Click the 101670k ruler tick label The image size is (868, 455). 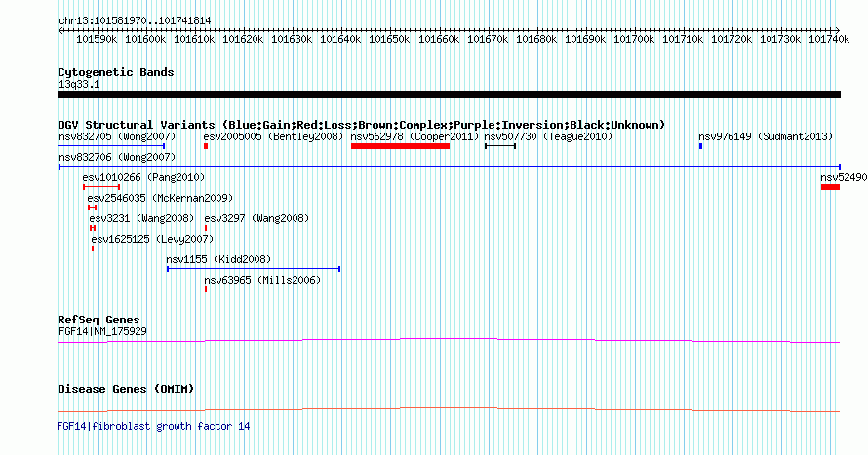pos(488,39)
